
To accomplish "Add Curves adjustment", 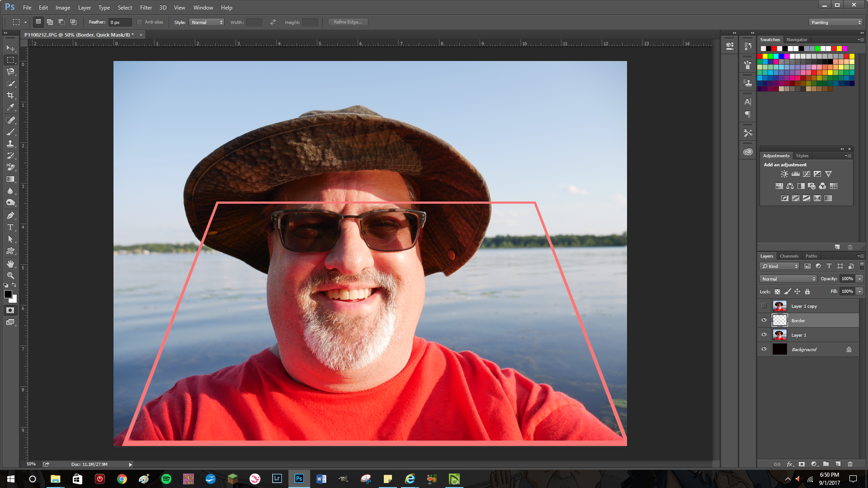I will [x=807, y=174].
